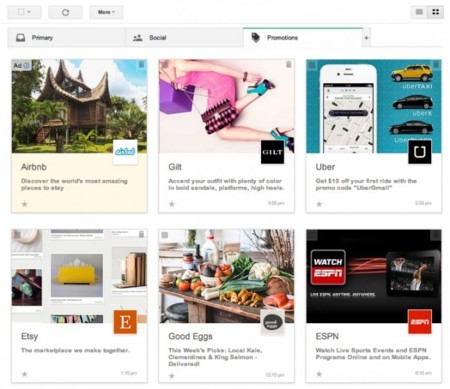Delete the Airbnb promotion via trash icon
The image size is (450, 389).
coord(141,64)
